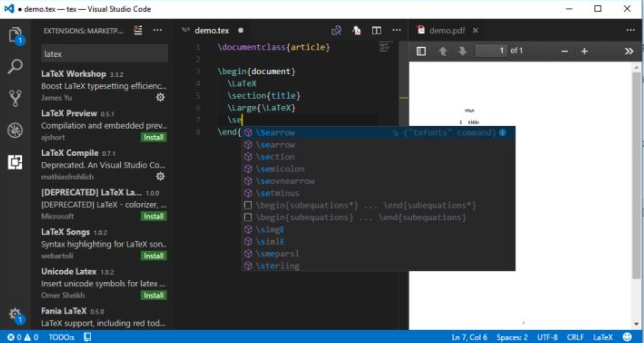Select the lowercase \searrow suggestion
Screen dimensions: 644x343
click(378, 145)
